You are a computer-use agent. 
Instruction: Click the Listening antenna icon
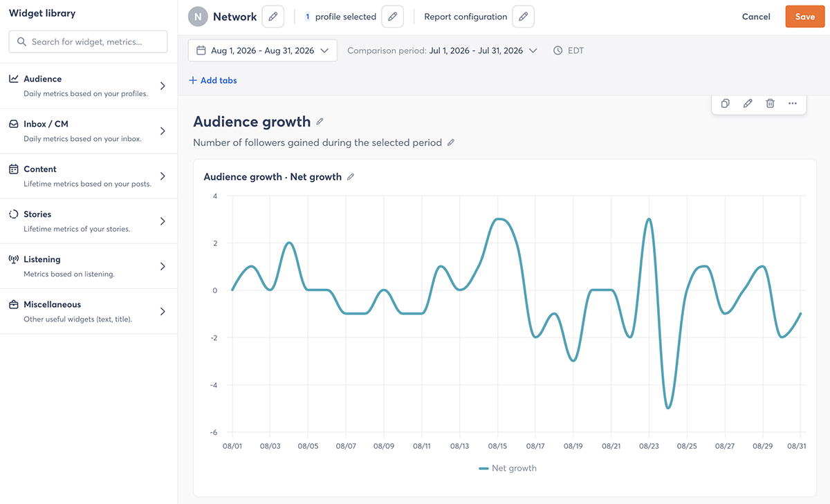pos(14,259)
